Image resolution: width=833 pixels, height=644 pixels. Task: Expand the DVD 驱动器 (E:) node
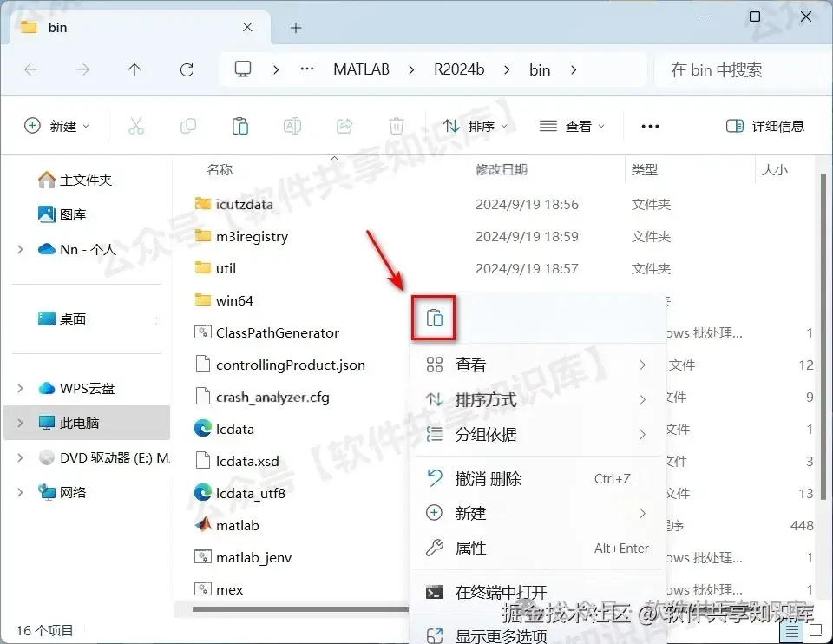click(x=20, y=457)
